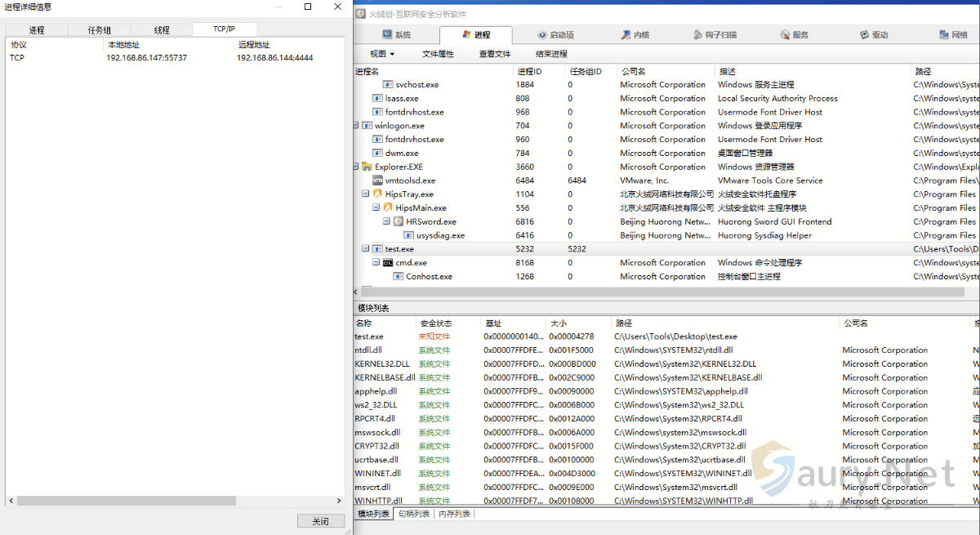Click the HipsTray.exe shield icon
The image size is (980, 535).
(x=377, y=194)
